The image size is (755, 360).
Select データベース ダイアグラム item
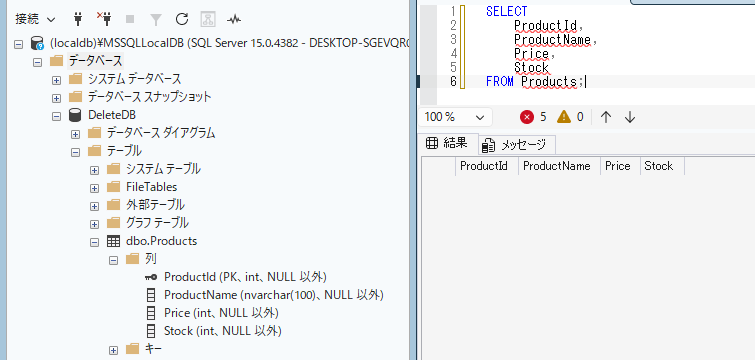(161, 132)
